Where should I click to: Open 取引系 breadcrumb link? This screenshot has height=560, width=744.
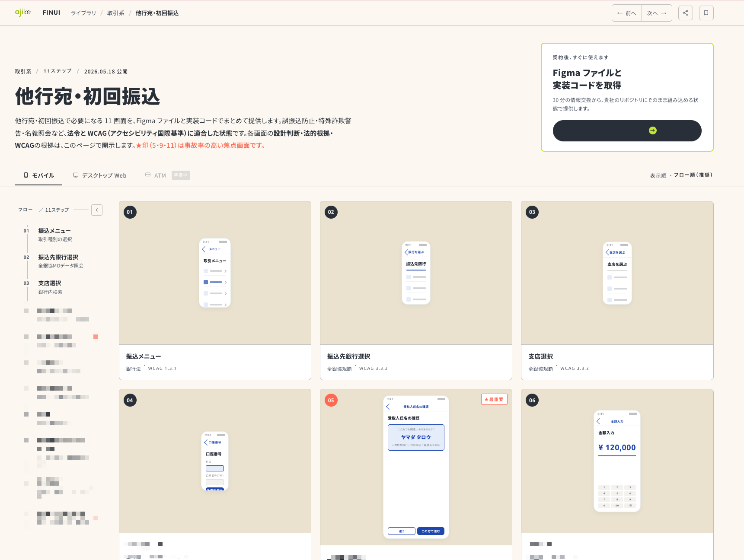[x=116, y=13]
